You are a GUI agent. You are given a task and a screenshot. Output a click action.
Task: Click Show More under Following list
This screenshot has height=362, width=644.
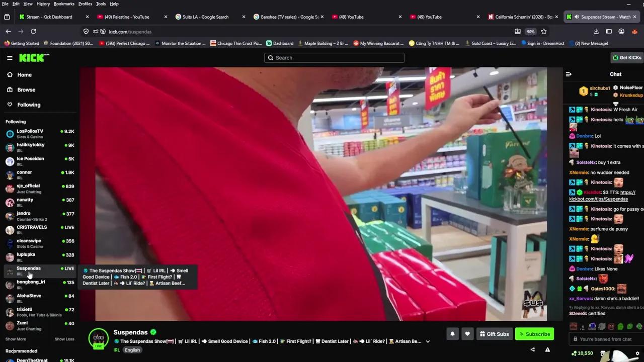point(16,339)
